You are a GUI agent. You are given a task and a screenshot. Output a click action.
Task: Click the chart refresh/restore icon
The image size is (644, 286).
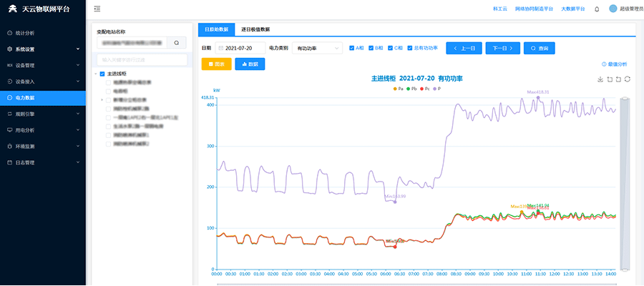coord(627,79)
